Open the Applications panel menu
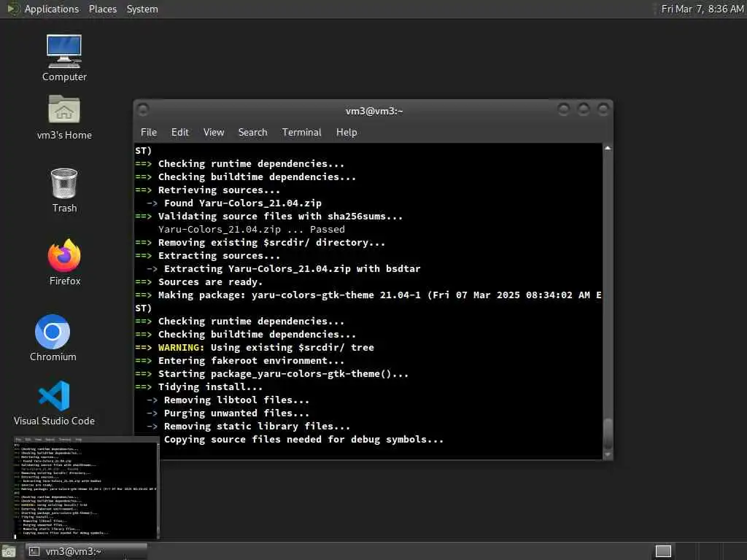747x560 pixels. click(x=52, y=9)
